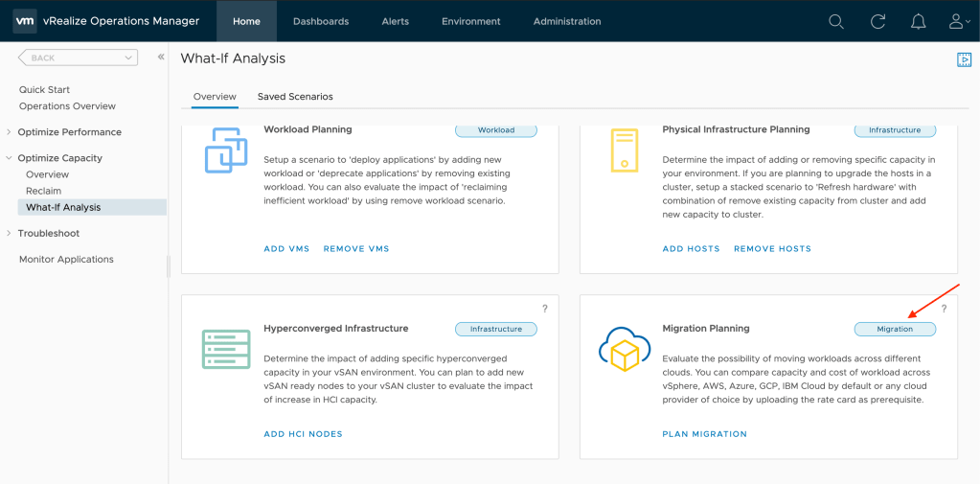Click the ADD HCI NODES link
The width and height of the screenshot is (980, 484).
pos(303,434)
